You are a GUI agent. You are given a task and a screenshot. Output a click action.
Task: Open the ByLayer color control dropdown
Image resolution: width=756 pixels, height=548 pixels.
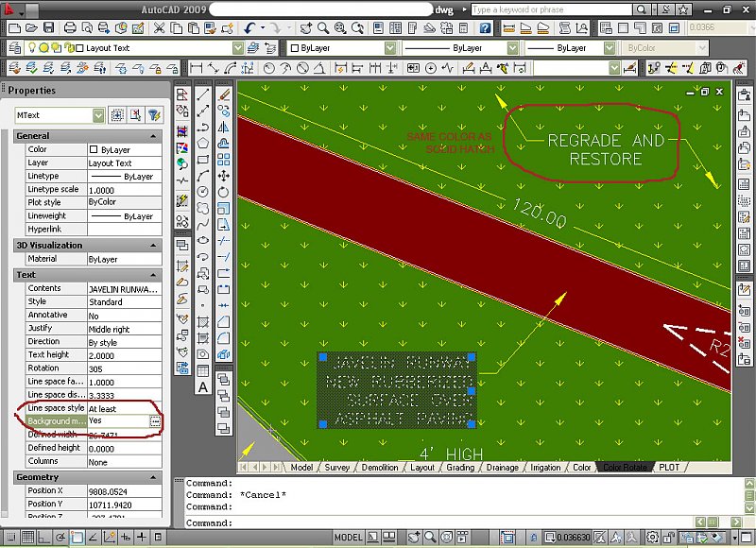[x=390, y=48]
